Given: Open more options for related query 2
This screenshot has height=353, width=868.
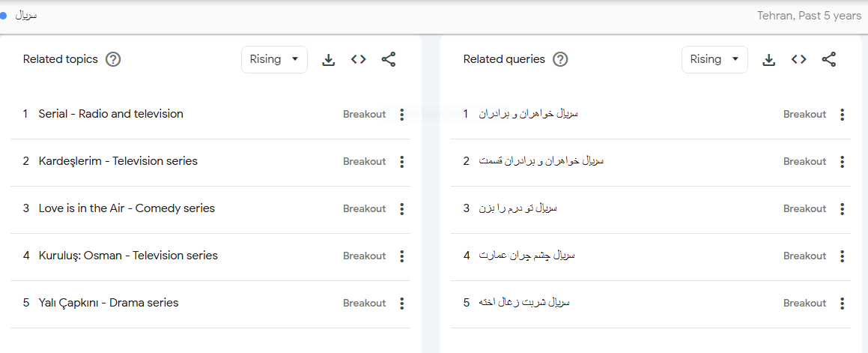Looking at the screenshot, I should (x=842, y=162).
